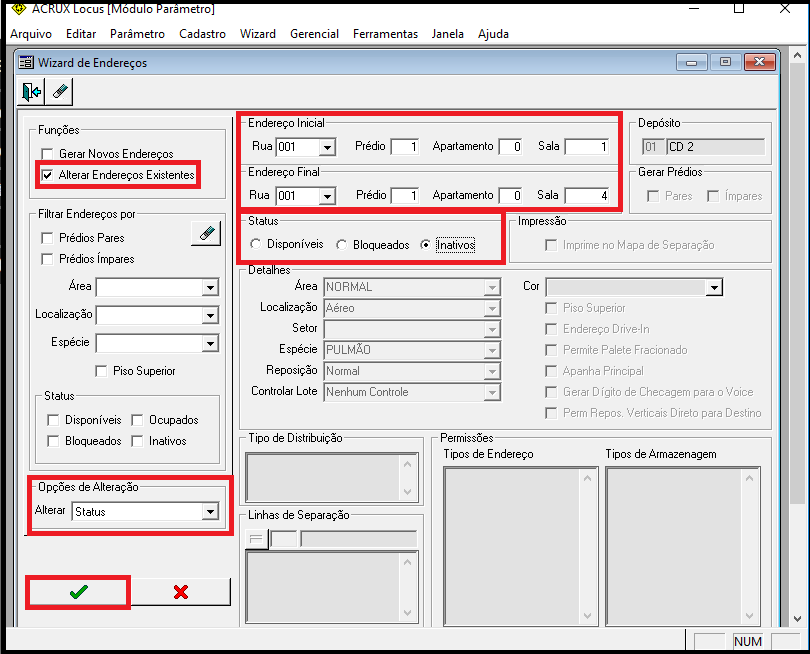Click the Endereço Final Apartamento field
Screen dimensions: 810x654
[x=510, y=196]
